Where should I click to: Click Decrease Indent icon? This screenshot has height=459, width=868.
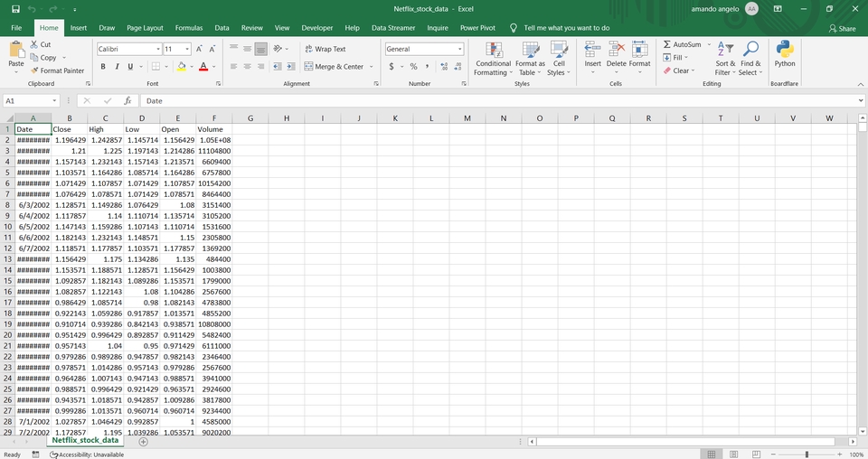[x=278, y=66]
